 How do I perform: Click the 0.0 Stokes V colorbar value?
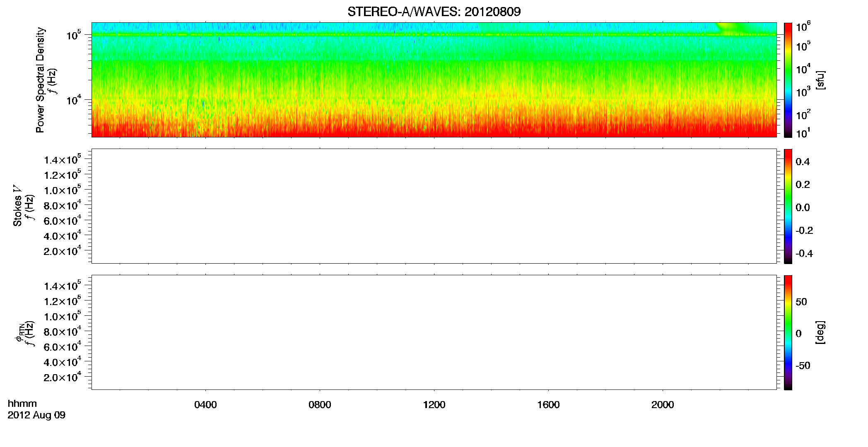click(x=803, y=208)
